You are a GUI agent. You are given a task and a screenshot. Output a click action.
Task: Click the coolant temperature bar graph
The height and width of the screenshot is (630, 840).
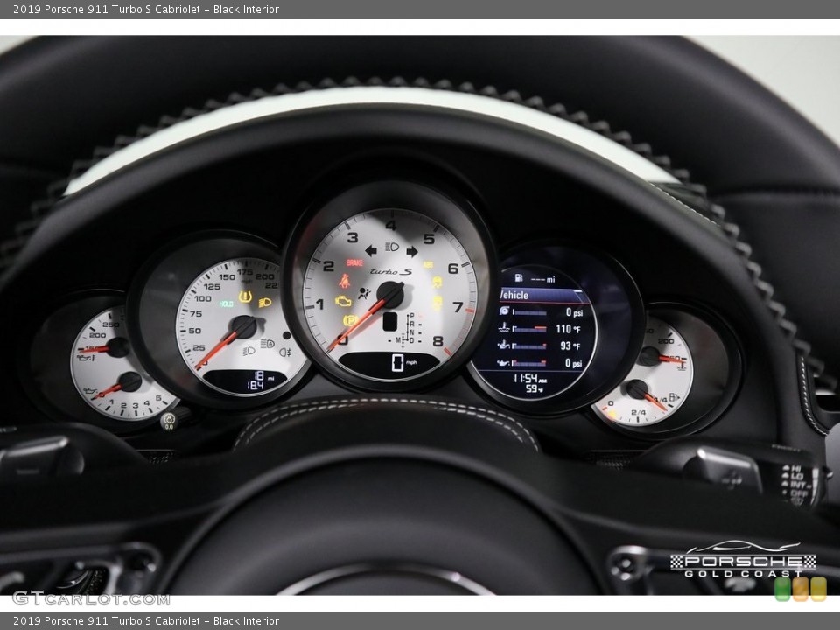point(530,329)
